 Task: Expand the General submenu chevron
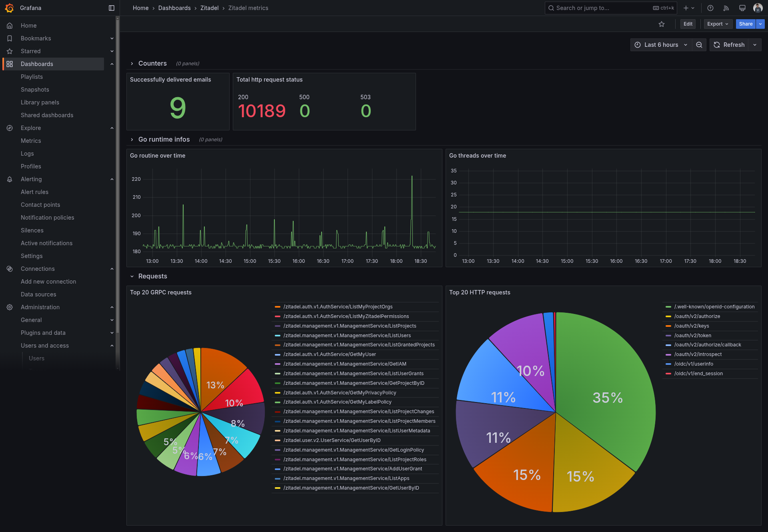tap(112, 320)
